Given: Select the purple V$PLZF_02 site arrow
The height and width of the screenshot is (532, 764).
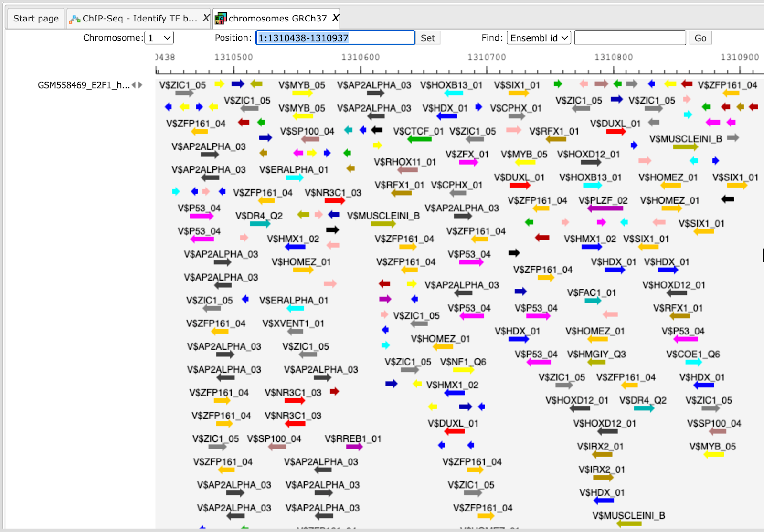Looking at the screenshot, I should click(605, 209).
